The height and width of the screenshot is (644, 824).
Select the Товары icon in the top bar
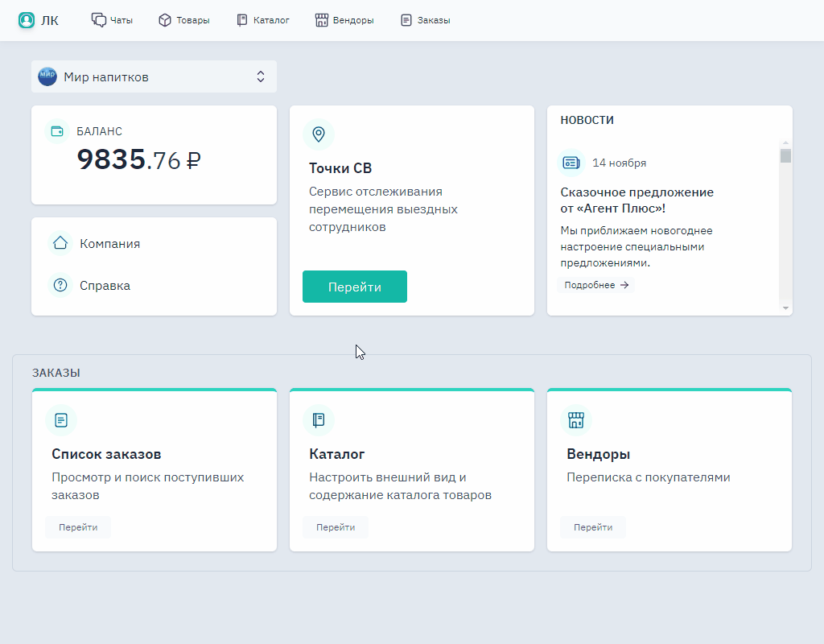[164, 20]
